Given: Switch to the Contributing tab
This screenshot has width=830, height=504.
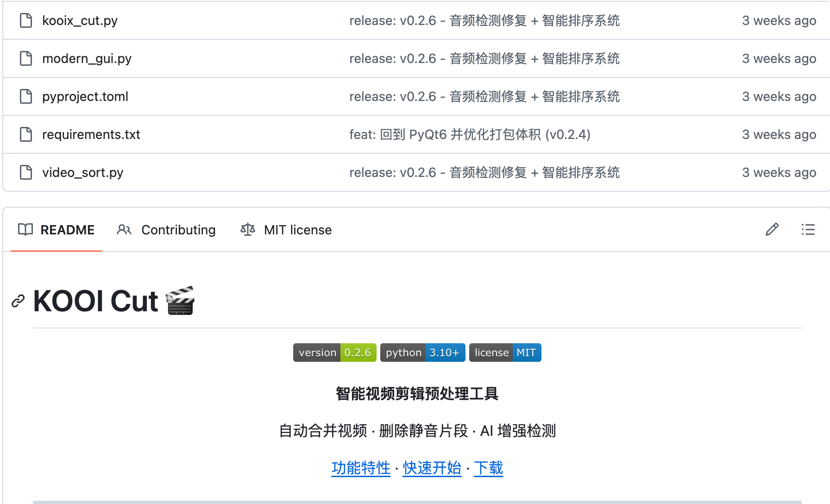Looking at the screenshot, I should click(178, 230).
